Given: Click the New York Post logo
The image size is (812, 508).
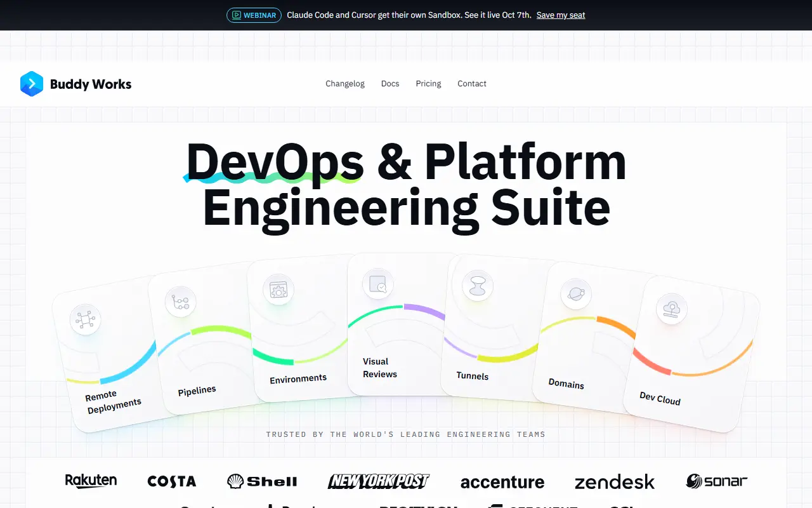Looking at the screenshot, I should pos(379,481).
